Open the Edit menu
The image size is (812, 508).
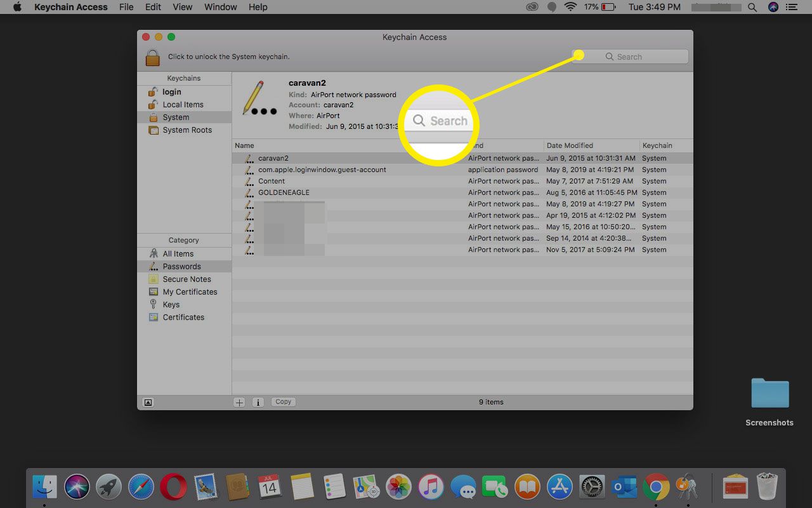tap(153, 7)
